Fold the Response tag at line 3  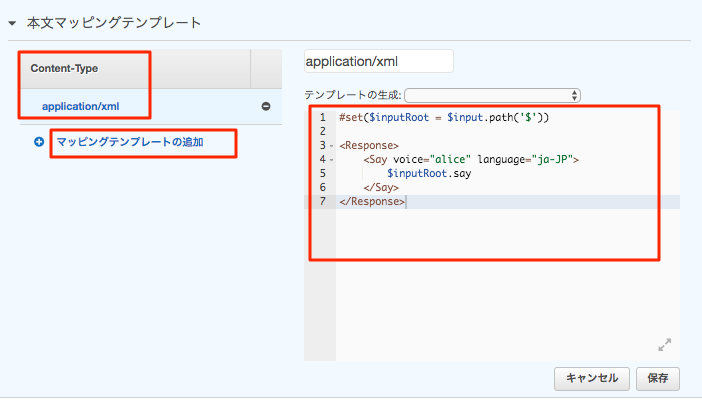point(332,146)
